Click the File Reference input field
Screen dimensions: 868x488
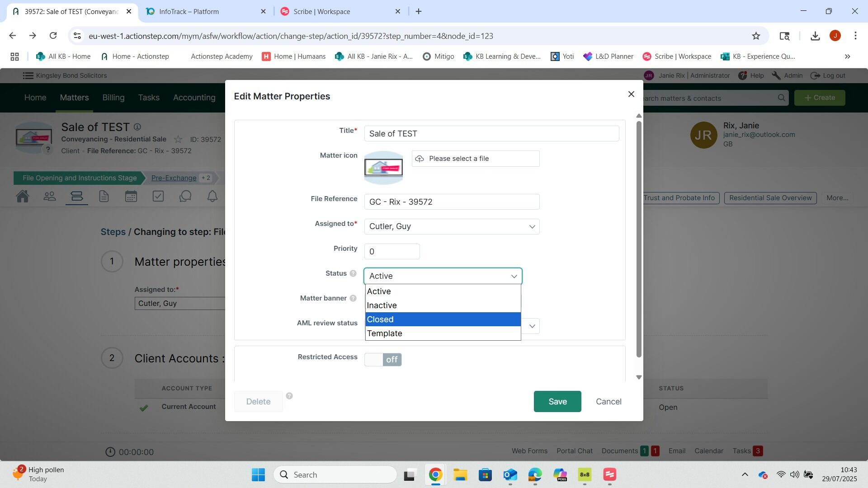click(x=451, y=202)
